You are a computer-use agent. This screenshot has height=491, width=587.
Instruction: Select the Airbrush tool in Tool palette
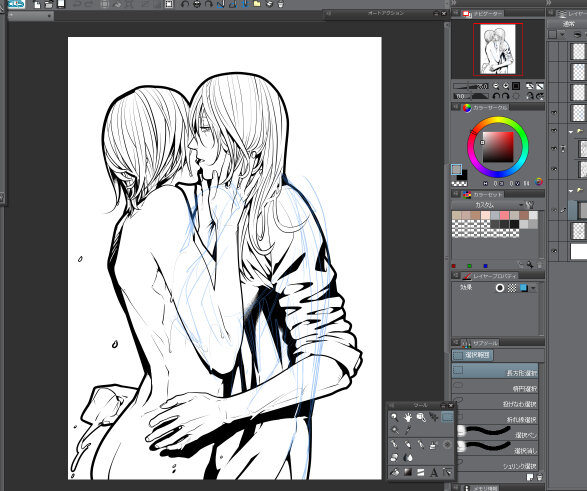(x=434, y=444)
